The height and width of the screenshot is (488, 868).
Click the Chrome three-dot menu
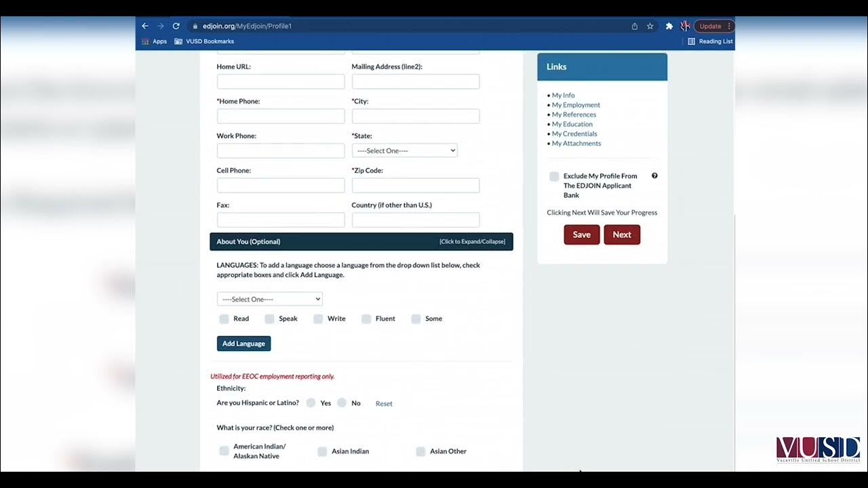pyautogui.click(x=729, y=26)
